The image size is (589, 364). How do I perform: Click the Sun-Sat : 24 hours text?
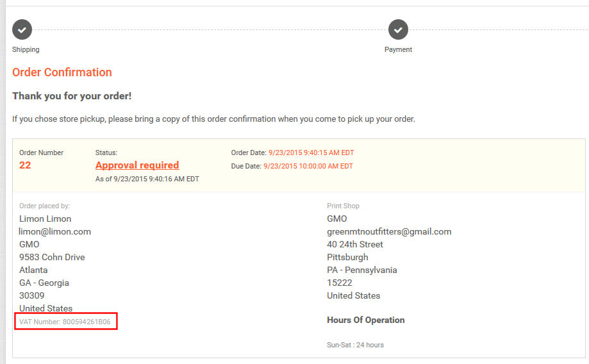(x=355, y=345)
